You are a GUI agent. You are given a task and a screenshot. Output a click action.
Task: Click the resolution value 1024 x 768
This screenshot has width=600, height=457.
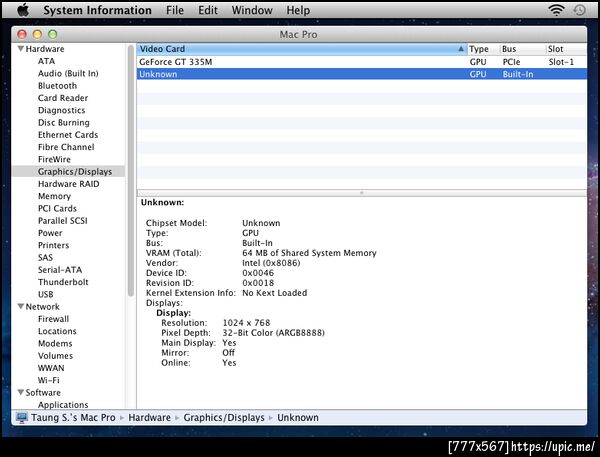point(246,323)
